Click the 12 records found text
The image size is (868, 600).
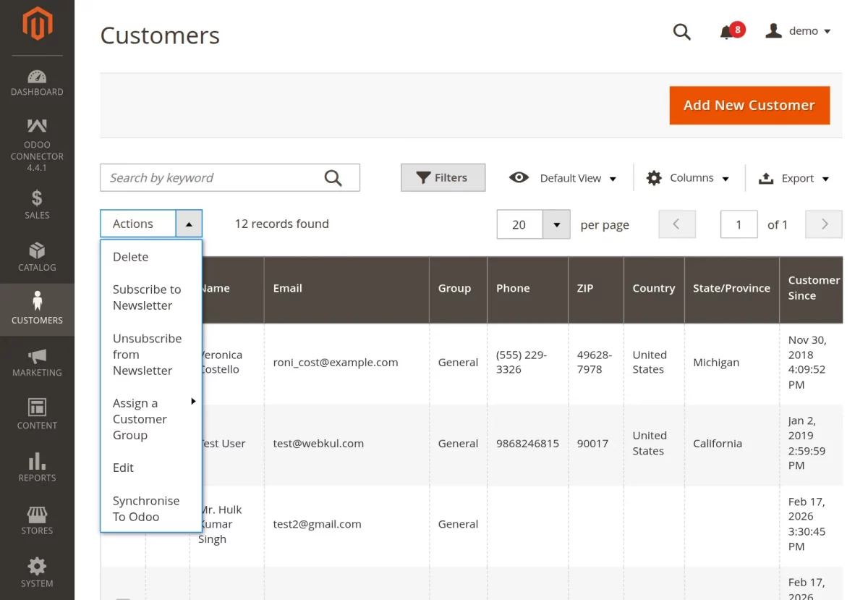click(x=281, y=224)
